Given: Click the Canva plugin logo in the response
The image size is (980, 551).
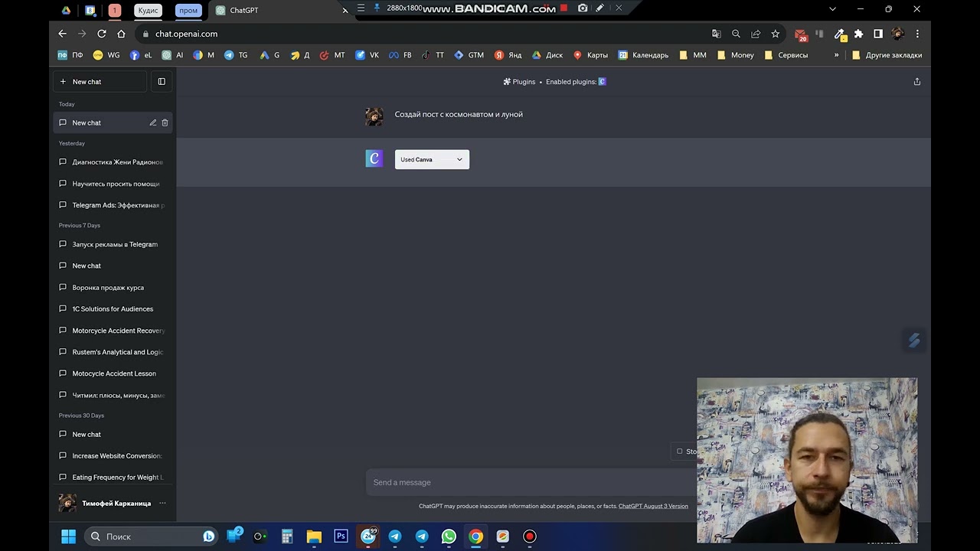Looking at the screenshot, I should click(x=374, y=158).
